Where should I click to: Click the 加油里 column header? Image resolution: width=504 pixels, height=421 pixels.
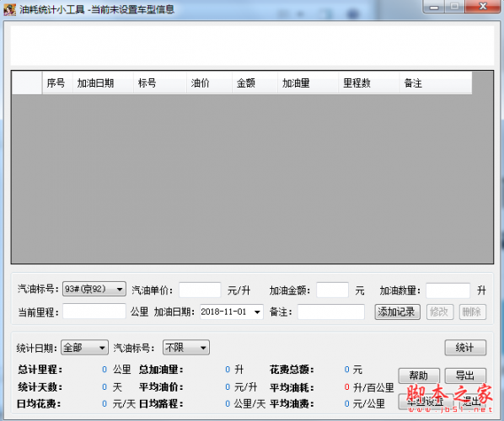(308, 83)
